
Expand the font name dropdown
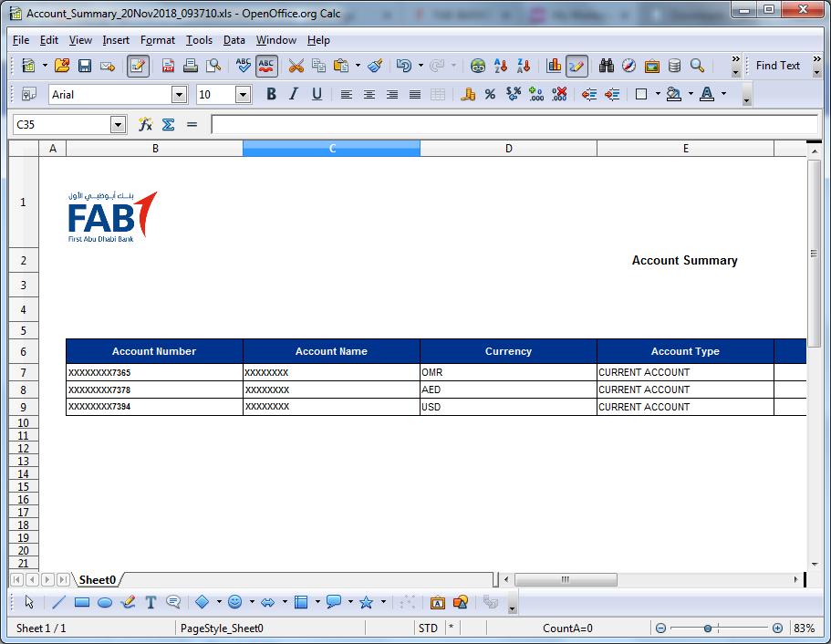(x=180, y=95)
